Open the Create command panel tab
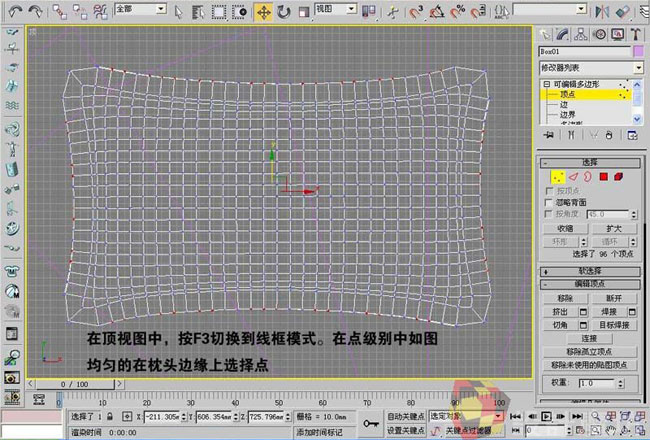Viewport: 650px width, 440px height. (545, 34)
